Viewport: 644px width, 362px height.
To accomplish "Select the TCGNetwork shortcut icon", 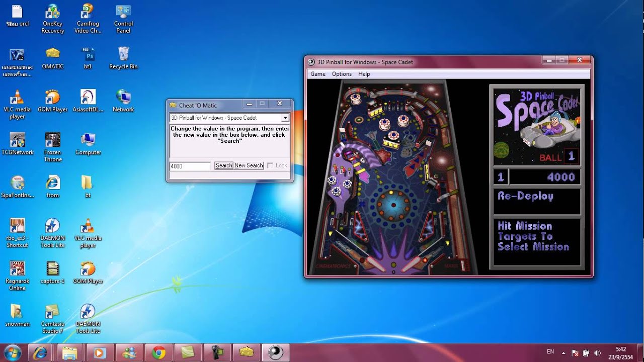I will [x=18, y=144].
